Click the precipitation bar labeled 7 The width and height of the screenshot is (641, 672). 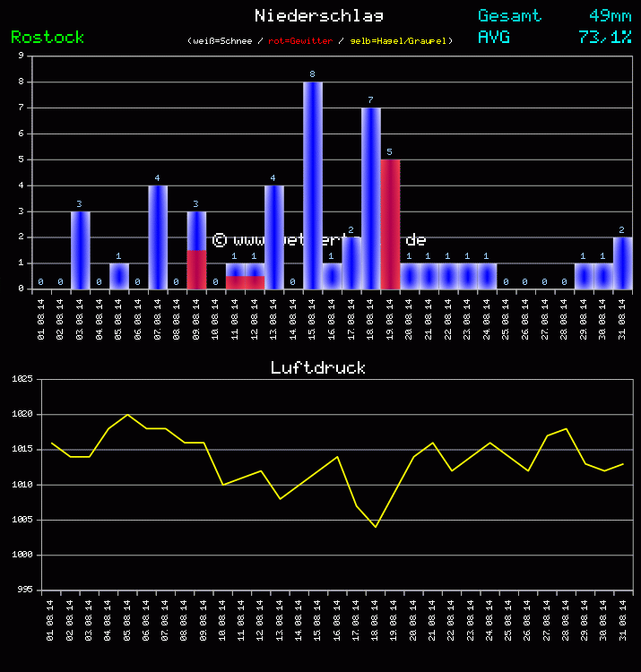coord(370,197)
